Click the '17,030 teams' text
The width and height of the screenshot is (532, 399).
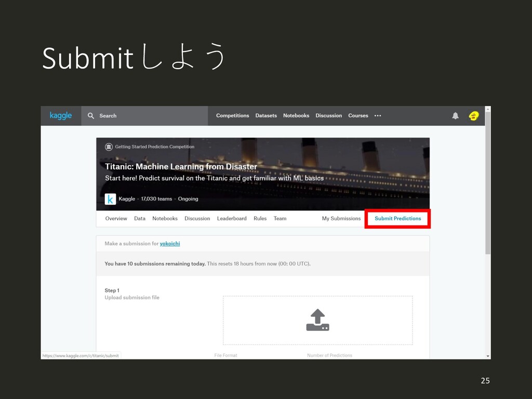[156, 199]
